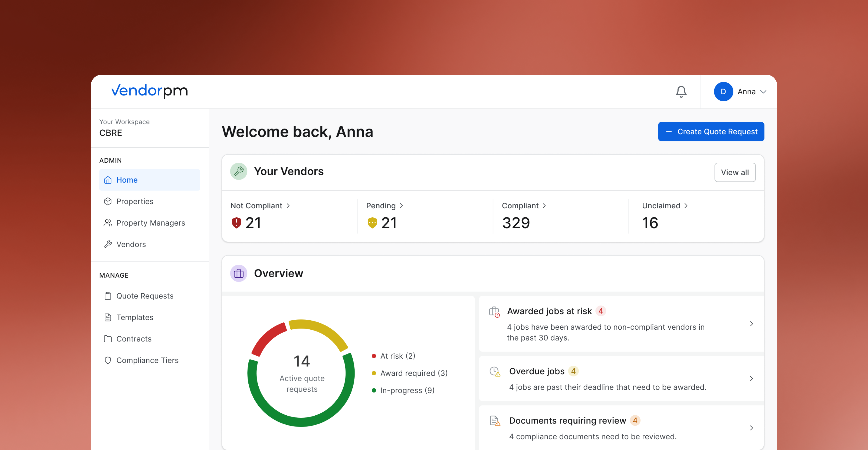Open the Not Compliant vendors chevron
The height and width of the screenshot is (450, 868).
[x=288, y=206]
